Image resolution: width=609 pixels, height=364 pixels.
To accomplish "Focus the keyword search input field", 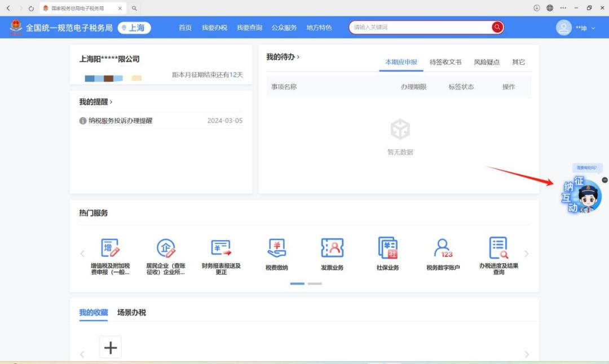I will (421, 27).
